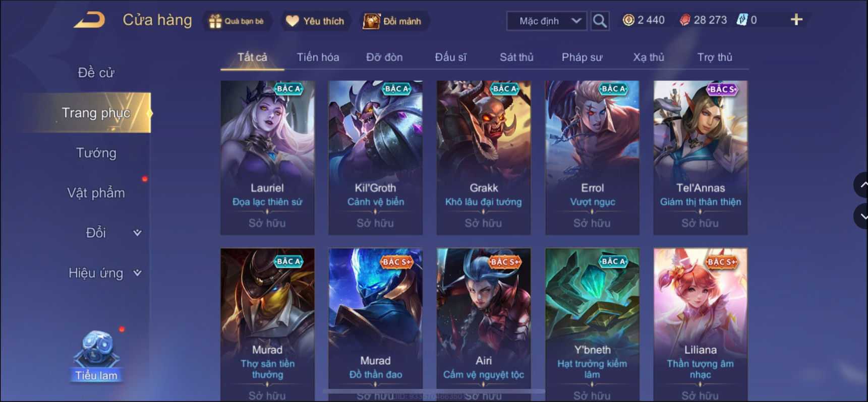Viewport: 868px width, 402px height.
Task: Open the Quà bạn bè gift icon
Action: click(215, 21)
